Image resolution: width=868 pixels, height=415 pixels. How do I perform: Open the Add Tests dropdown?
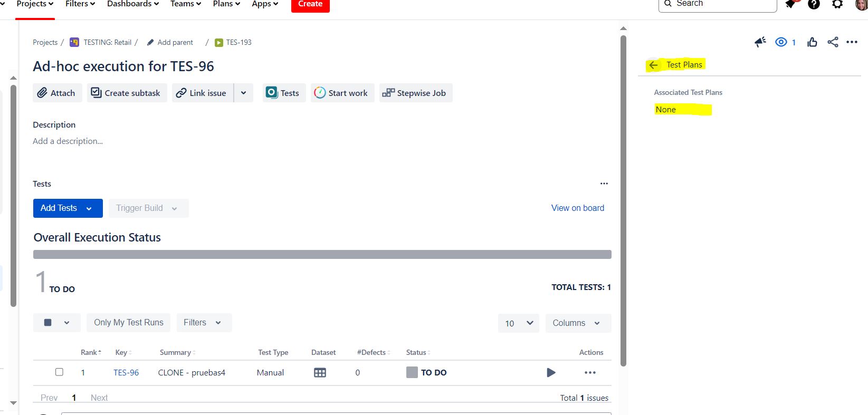coord(68,208)
